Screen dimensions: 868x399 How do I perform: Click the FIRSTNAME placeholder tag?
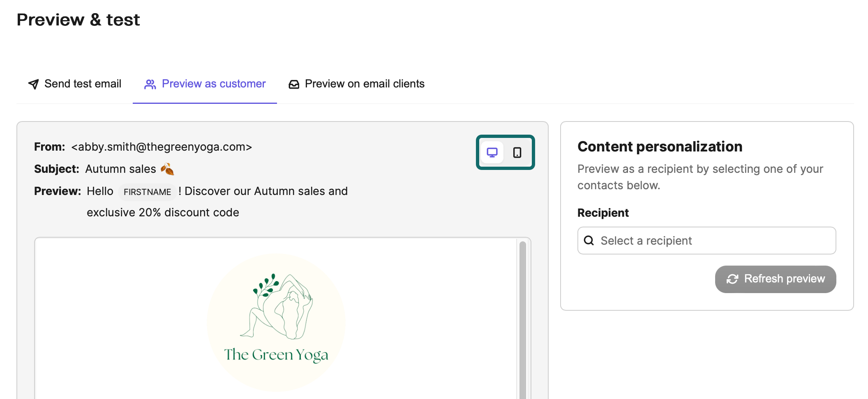click(x=147, y=192)
